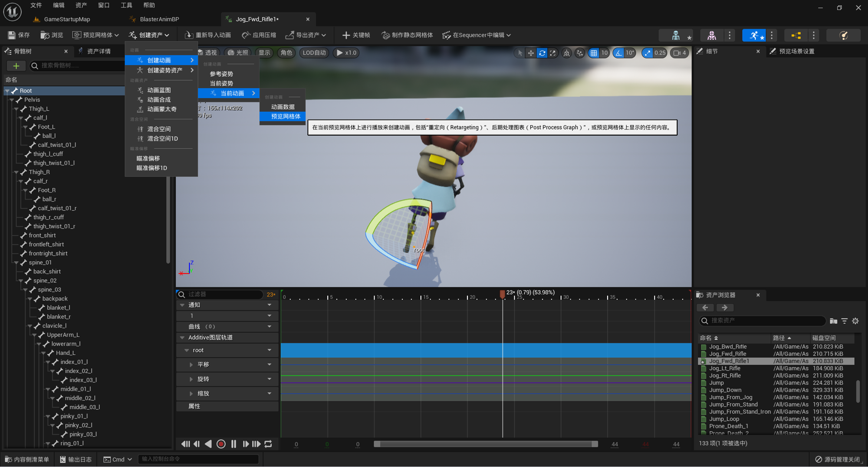Click the green plus button in skeleton tree
The height and width of the screenshot is (467, 868).
pyautogui.click(x=16, y=66)
